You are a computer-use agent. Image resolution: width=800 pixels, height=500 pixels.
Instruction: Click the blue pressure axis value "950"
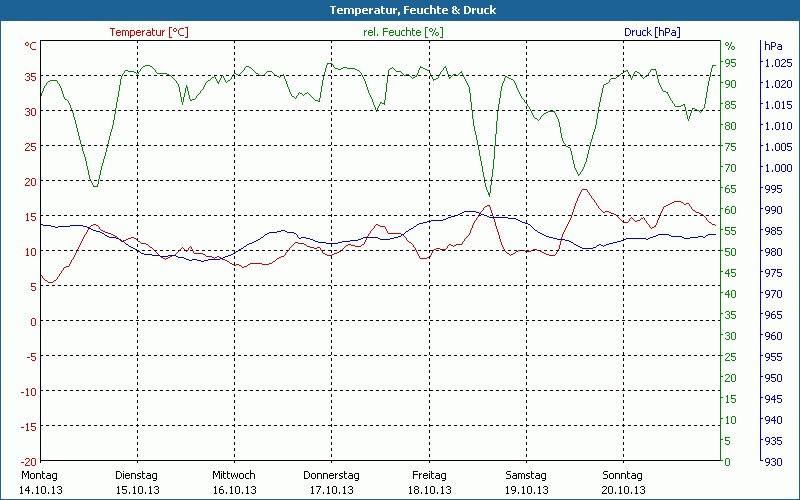[773, 378]
